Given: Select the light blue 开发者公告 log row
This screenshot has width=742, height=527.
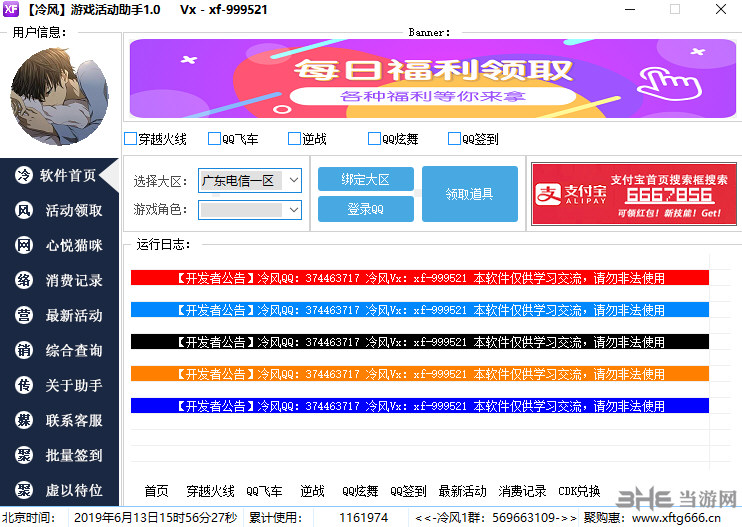Looking at the screenshot, I should 420,310.
